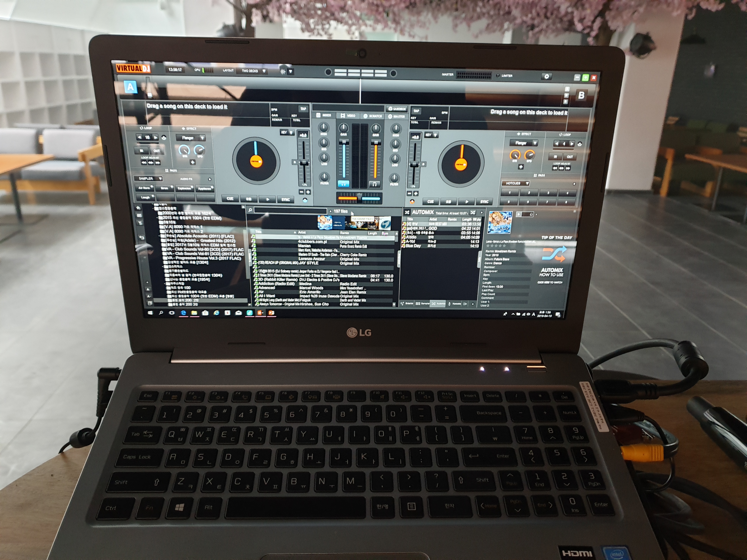Select deck B badge
The width and height of the screenshot is (747, 560).
click(x=581, y=96)
